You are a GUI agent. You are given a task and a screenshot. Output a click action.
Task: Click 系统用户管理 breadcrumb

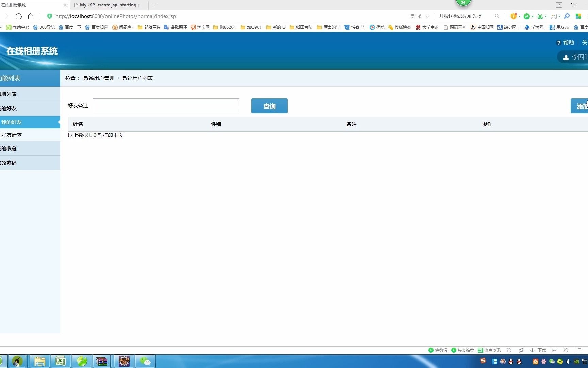click(99, 78)
